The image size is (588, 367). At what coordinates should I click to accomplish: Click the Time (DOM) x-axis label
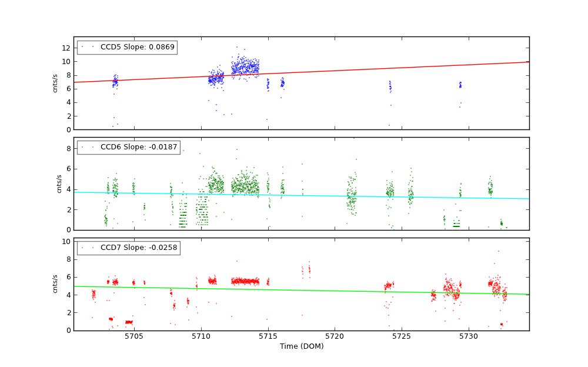coord(301,346)
